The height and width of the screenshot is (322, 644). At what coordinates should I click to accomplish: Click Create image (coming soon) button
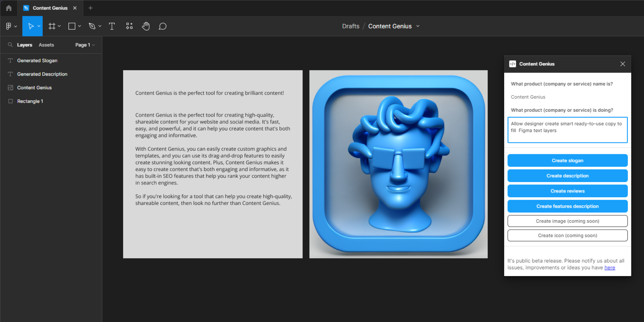[x=568, y=221]
